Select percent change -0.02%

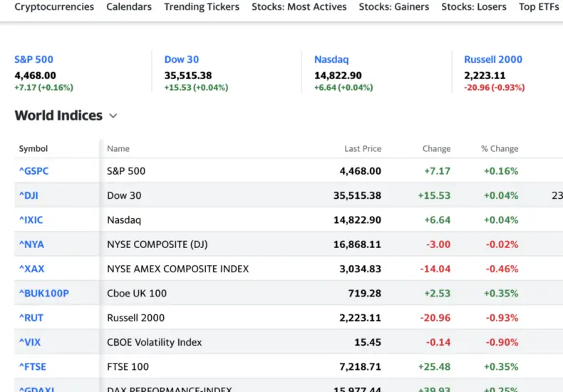(502, 244)
